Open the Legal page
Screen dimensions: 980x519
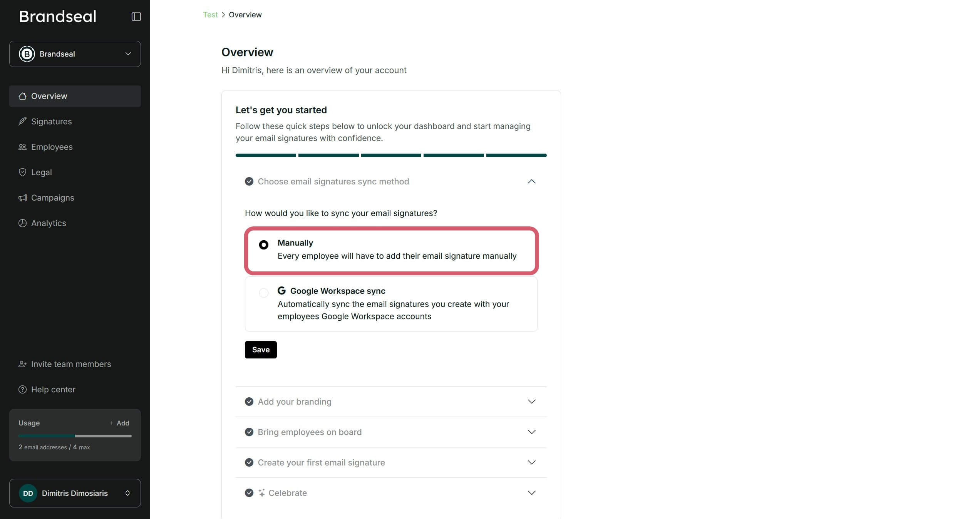point(41,172)
